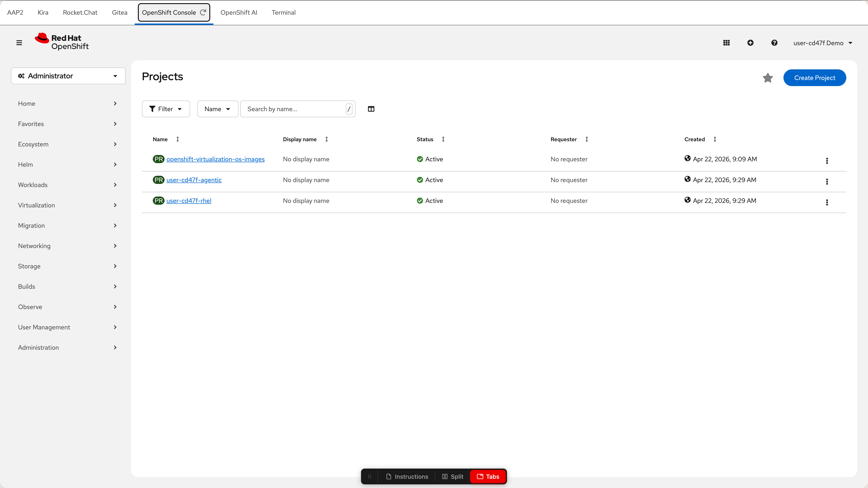The image size is (868, 488).
Task: Click Active status icon for user-cd47f-rhel
Action: [420, 201]
